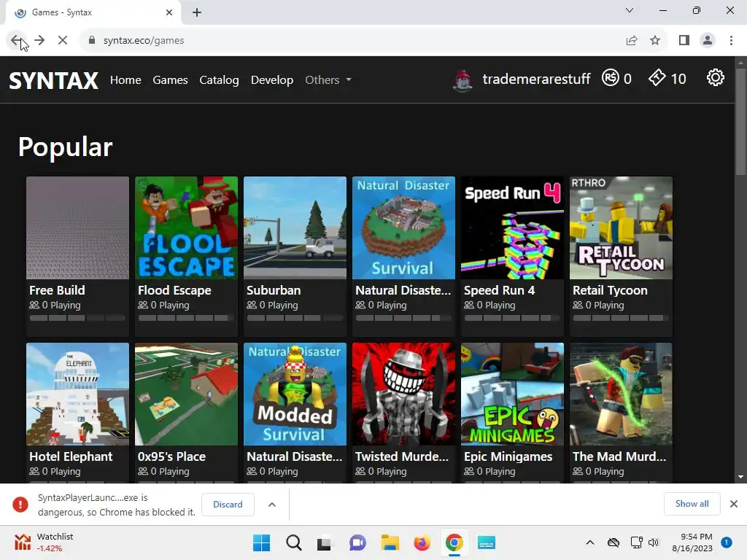The image size is (747, 560).
Task: Show hidden system tray icons
Action: pyautogui.click(x=589, y=542)
